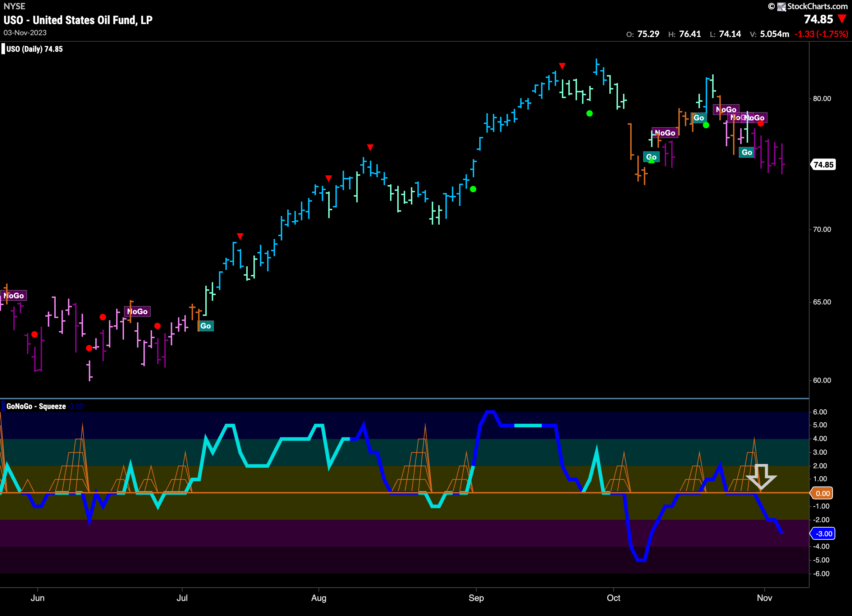Click the 65.00 price axis label
852x616 pixels.
(x=822, y=302)
